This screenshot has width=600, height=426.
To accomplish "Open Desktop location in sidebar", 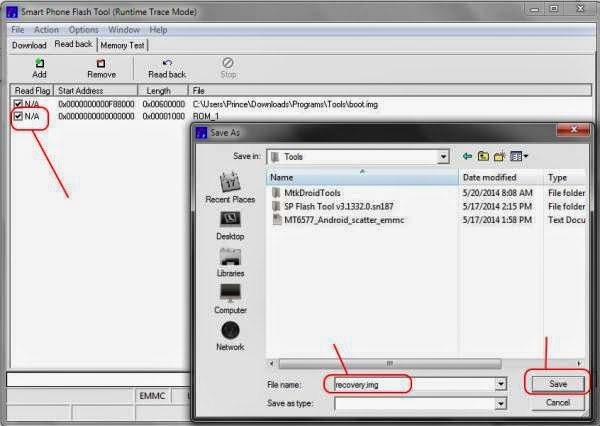I will click(x=230, y=226).
